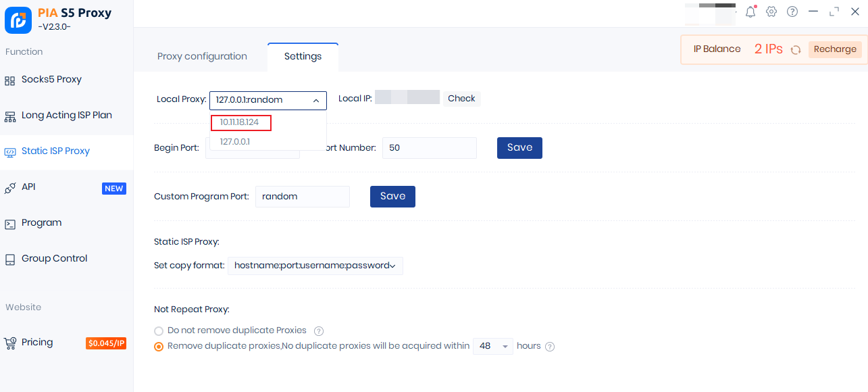Open the Group Control section
This screenshot has height=392, width=868.
pyautogui.click(x=54, y=259)
